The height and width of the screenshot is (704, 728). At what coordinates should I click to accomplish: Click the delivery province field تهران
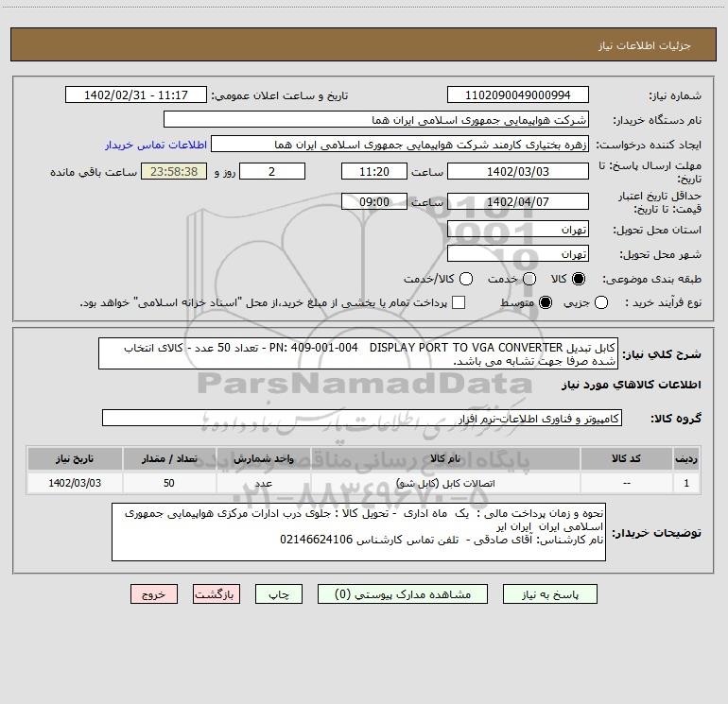coord(518,230)
